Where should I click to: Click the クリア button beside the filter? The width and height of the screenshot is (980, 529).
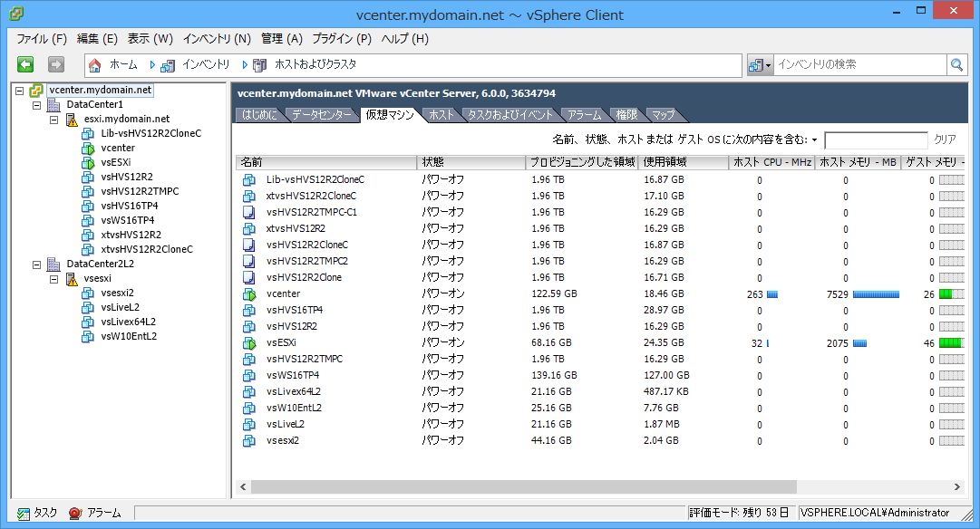coord(945,139)
